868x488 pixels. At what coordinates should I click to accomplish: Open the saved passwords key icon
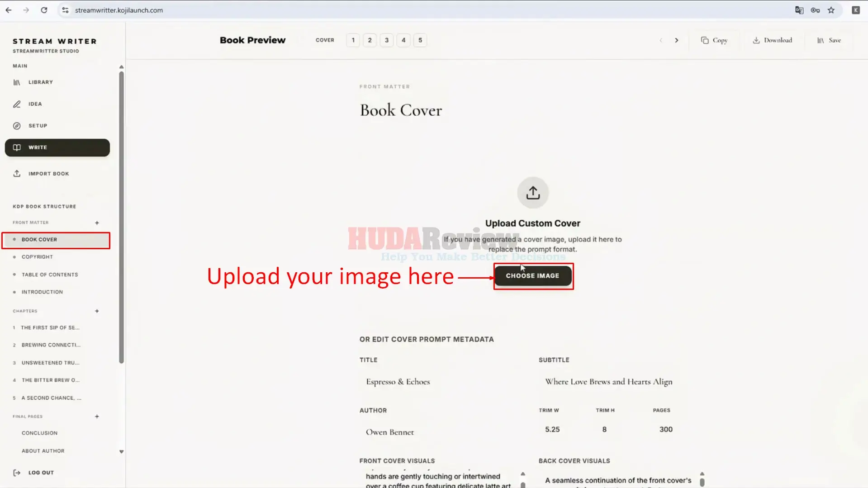tap(815, 10)
